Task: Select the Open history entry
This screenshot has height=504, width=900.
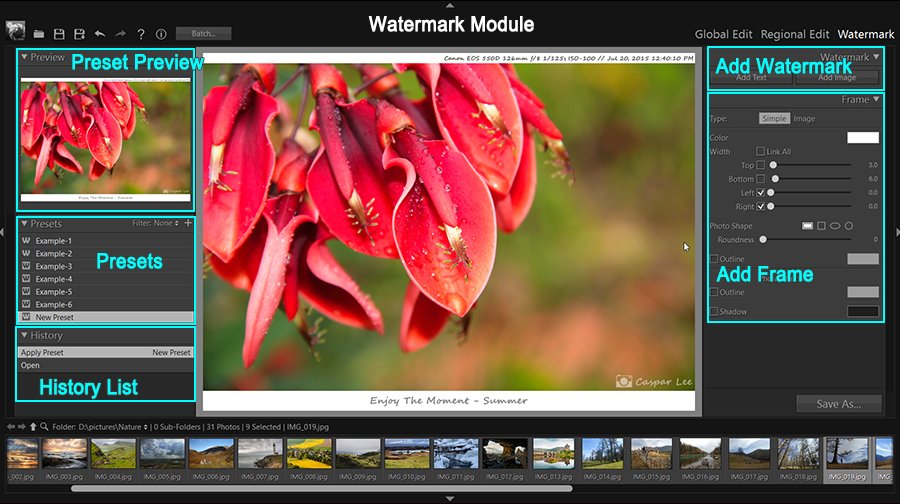Action: pos(106,365)
